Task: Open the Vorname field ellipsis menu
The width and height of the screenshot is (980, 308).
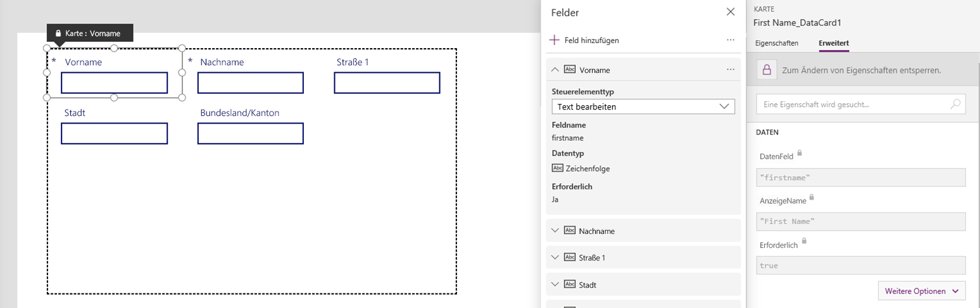Action: 731,69
